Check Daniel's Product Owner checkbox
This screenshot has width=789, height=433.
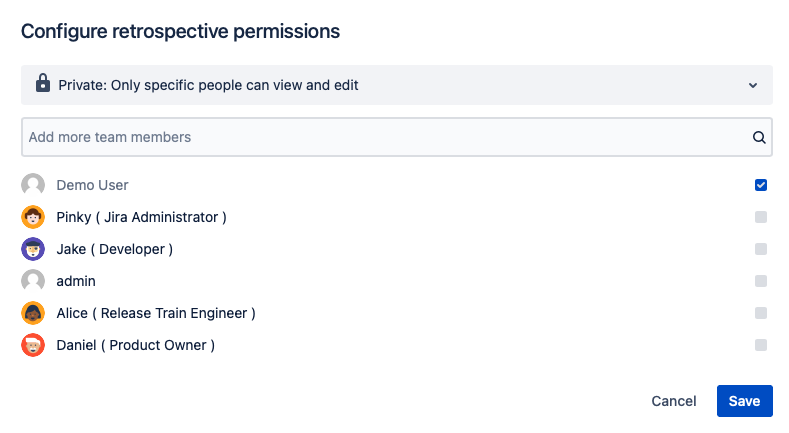tap(761, 345)
